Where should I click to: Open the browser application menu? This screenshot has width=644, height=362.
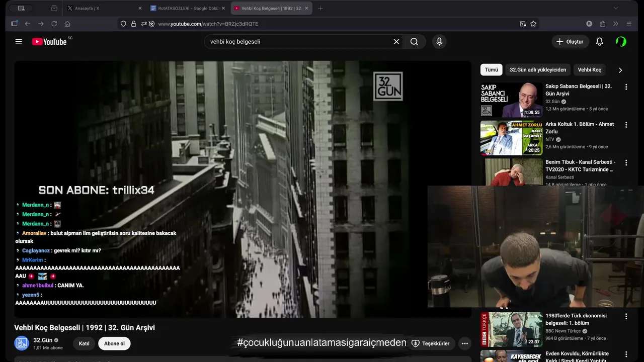[x=629, y=24]
